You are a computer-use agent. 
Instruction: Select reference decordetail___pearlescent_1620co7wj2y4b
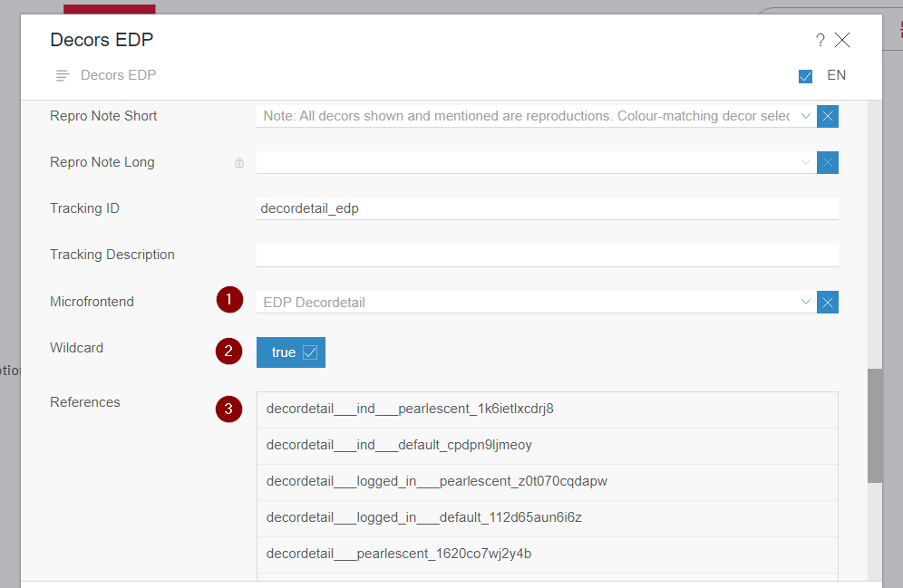point(547,554)
